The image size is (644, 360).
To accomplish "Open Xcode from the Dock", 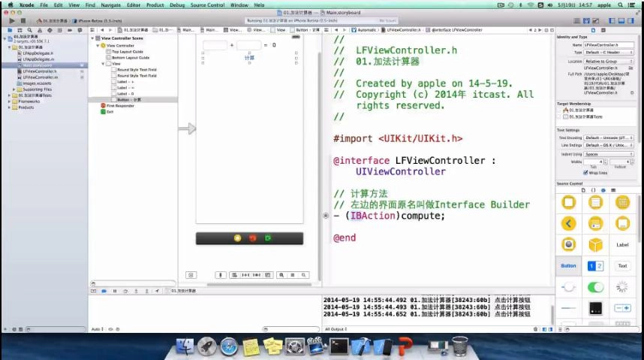I will tap(360, 346).
